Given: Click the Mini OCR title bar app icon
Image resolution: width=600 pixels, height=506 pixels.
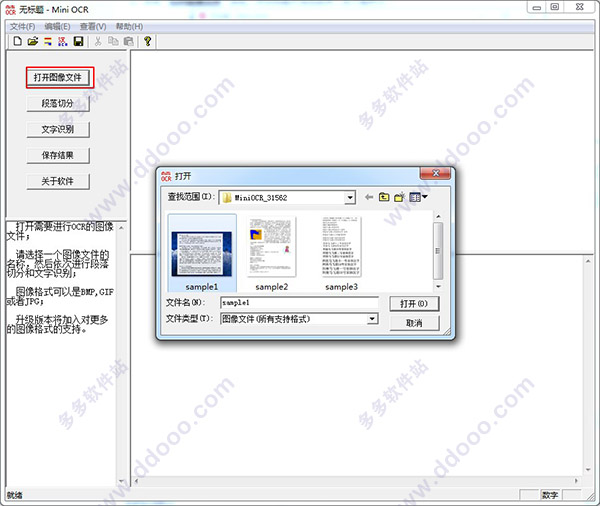Looking at the screenshot, I should click(11, 10).
